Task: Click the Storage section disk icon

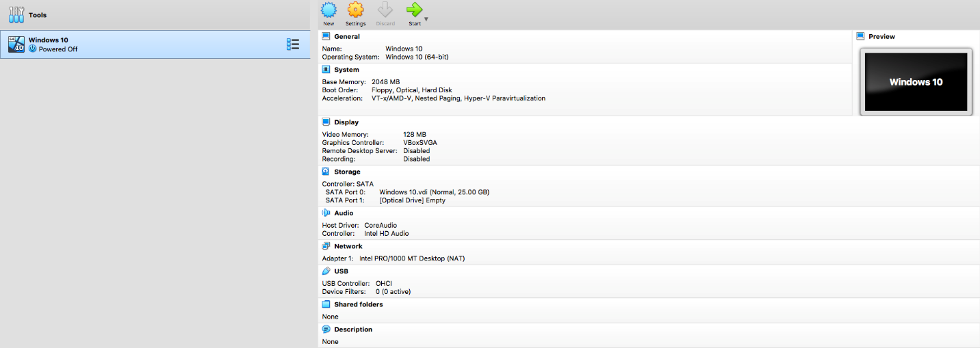Action: [x=326, y=172]
